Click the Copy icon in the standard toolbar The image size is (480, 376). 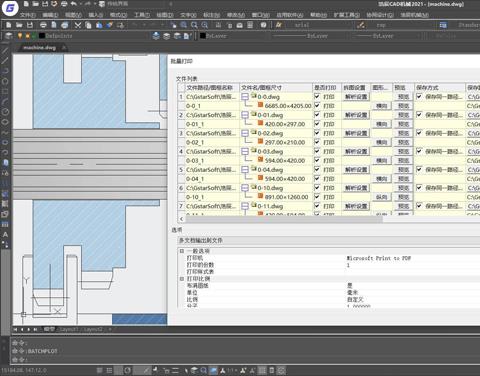coord(88,25)
